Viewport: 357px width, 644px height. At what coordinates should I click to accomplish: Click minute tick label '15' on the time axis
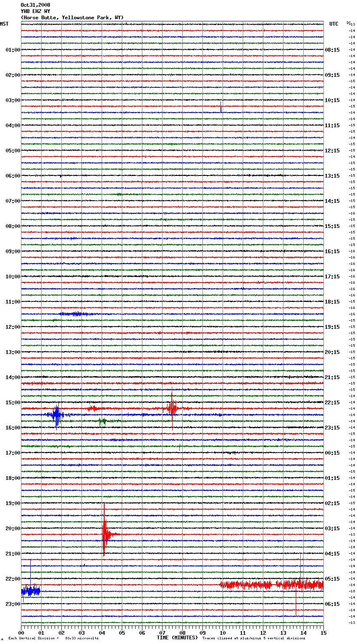pos(323,633)
